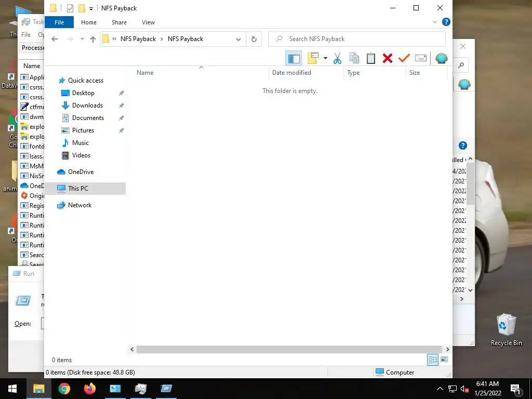Viewport: 532px width, 399px height.
Task: Sort by the Type column header
Action: pos(375,73)
